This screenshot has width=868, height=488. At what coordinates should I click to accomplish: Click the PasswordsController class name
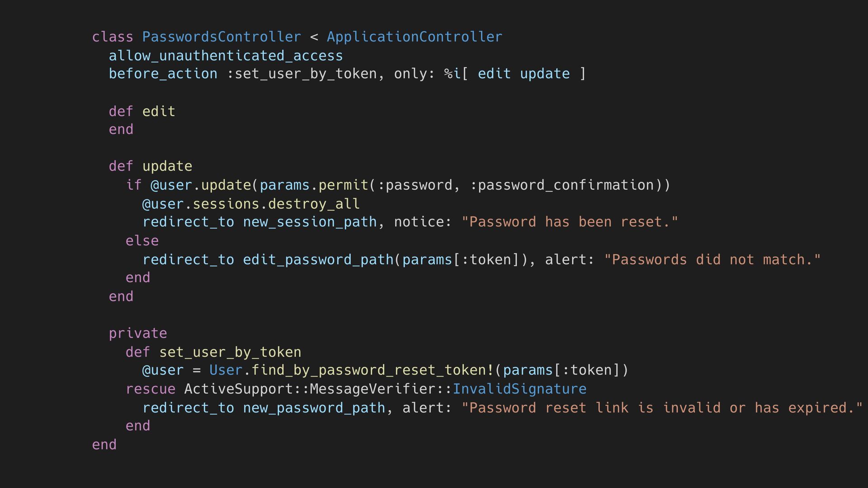222,37
